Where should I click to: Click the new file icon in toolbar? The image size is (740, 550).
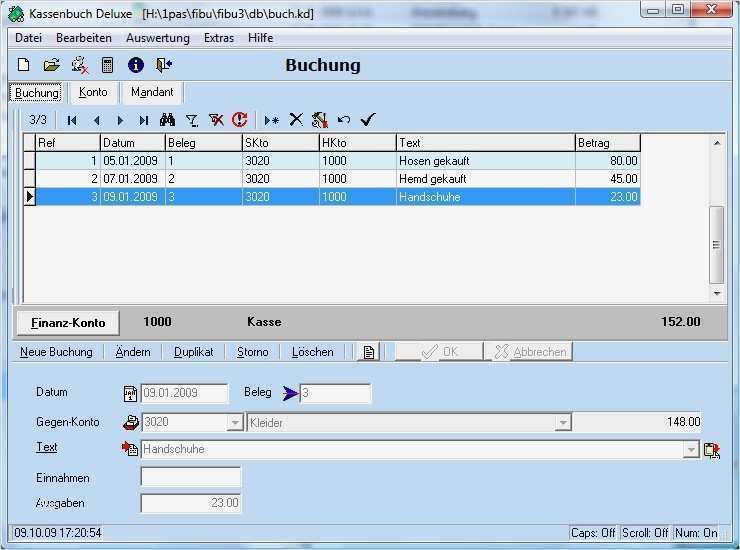[24, 65]
